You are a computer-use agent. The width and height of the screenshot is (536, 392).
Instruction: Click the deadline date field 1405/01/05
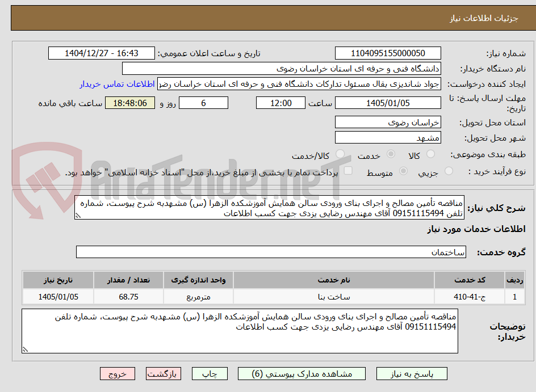pos(388,103)
